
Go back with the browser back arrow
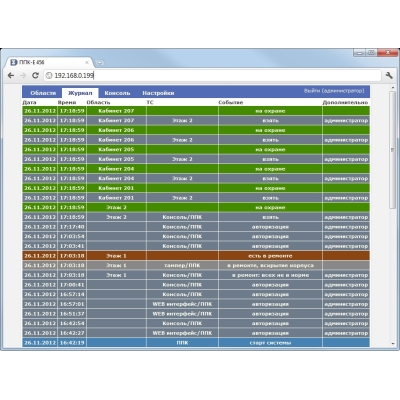coord(11,76)
